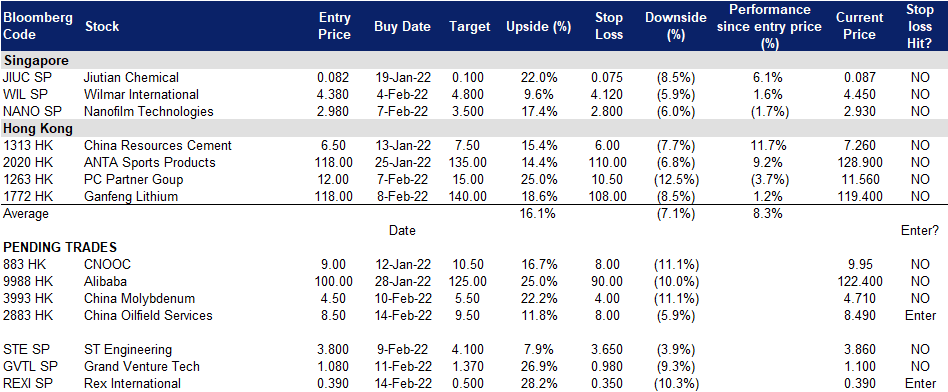Select ANTA Sports Products current price 128.900
This screenshot has width=948, height=392.
coord(855,162)
